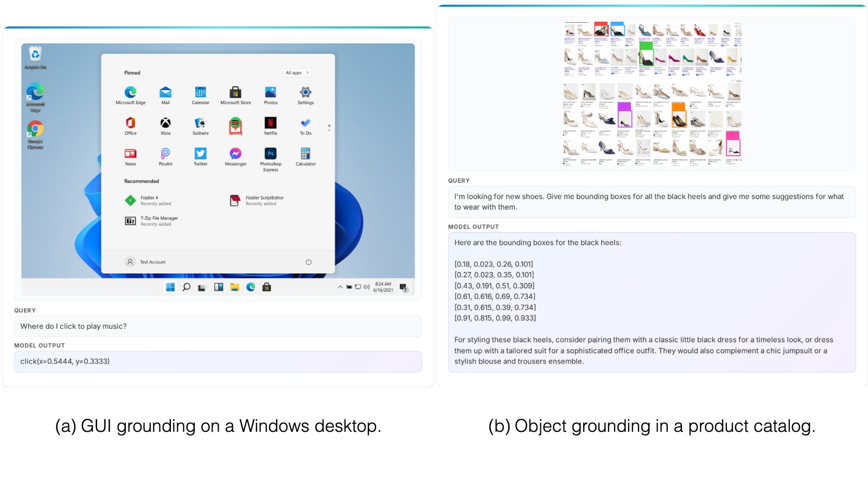
Task: Open the Mail pinned app
Action: tap(165, 95)
